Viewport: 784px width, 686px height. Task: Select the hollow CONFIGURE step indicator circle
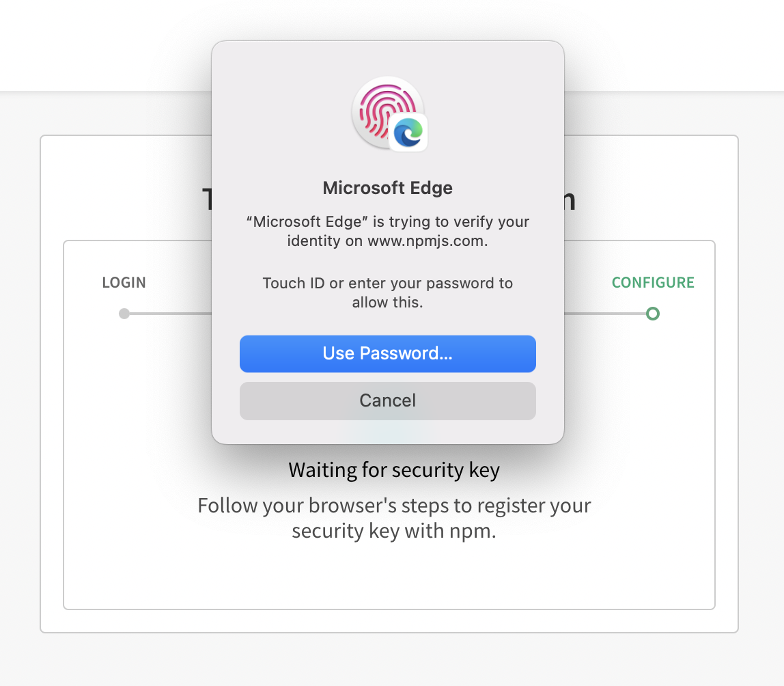pos(653,314)
